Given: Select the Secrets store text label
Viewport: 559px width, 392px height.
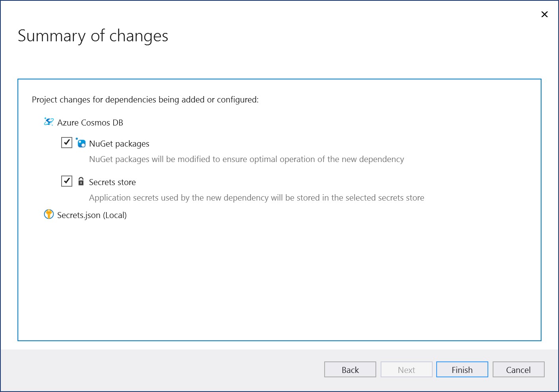Looking at the screenshot, I should click(x=112, y=182).
